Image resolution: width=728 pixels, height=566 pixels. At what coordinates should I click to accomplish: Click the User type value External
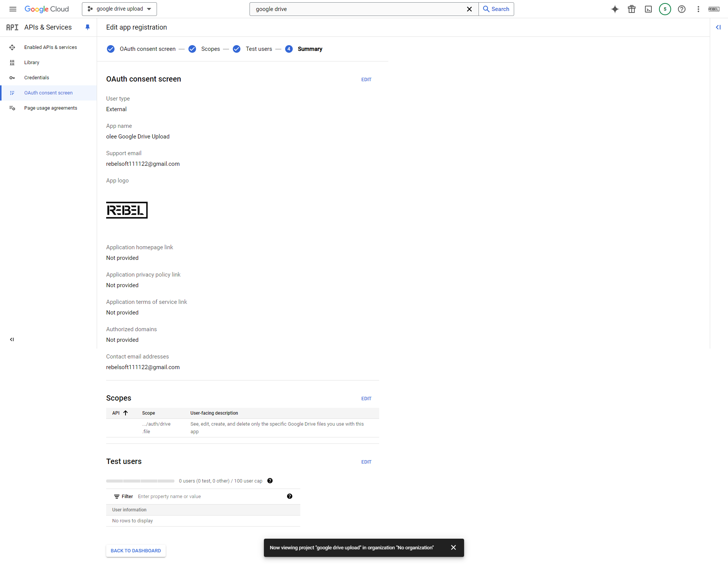pos(116,109)
